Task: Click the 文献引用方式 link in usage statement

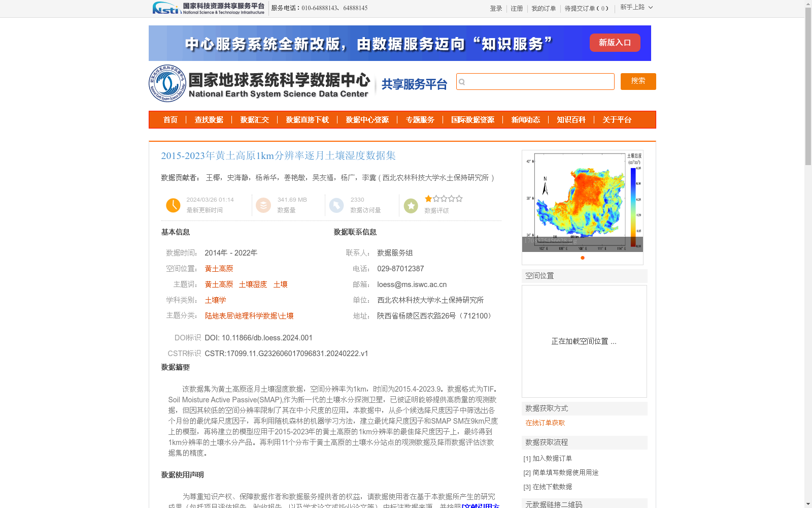Action: pyautogui.click(x=481, y=506)
